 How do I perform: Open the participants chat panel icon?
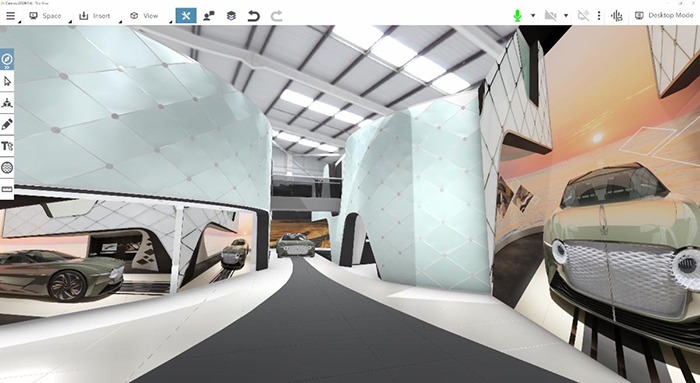pos(208,16)
